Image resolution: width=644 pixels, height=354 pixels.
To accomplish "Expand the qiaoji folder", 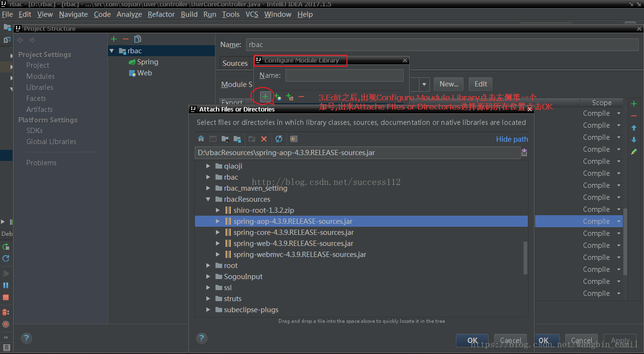I will point(208,166).
